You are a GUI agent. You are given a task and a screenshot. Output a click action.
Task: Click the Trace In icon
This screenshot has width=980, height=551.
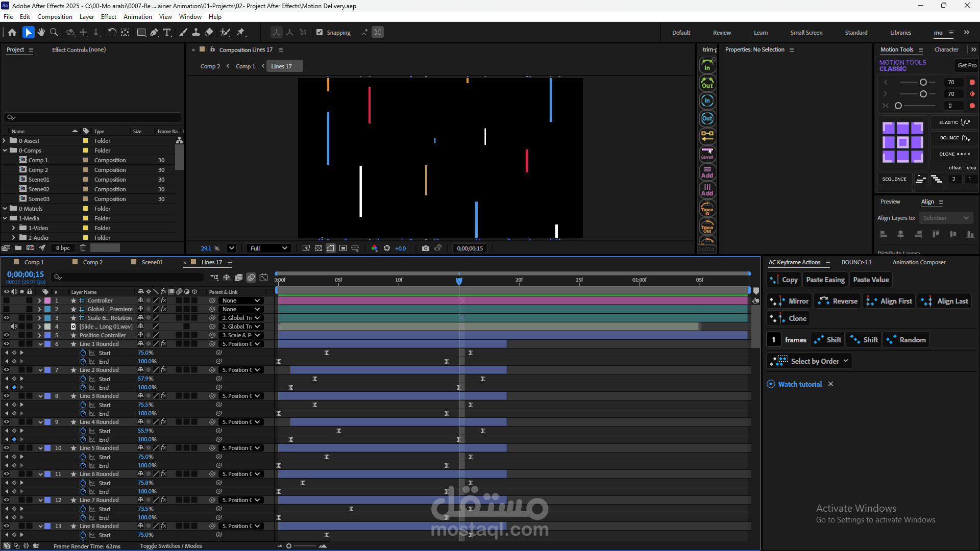pyautogui.click(x=707, y=208)
